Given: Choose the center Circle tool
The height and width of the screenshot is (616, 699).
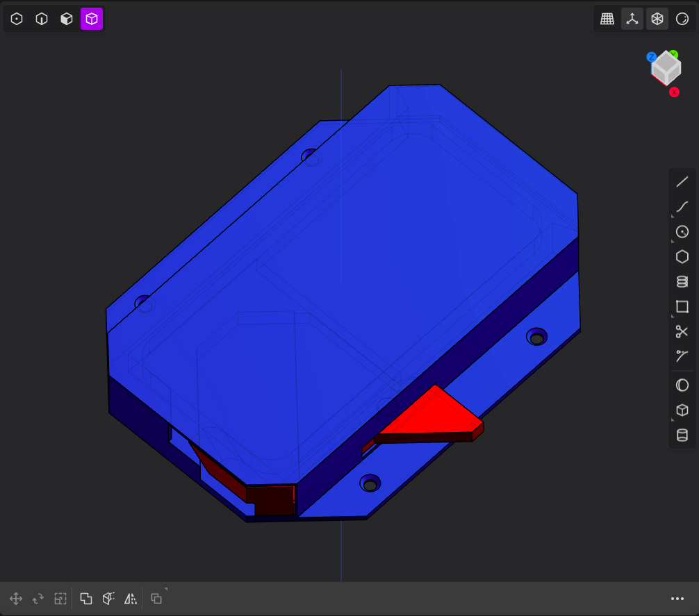Looking at the screenshot, I should [682, 232].
